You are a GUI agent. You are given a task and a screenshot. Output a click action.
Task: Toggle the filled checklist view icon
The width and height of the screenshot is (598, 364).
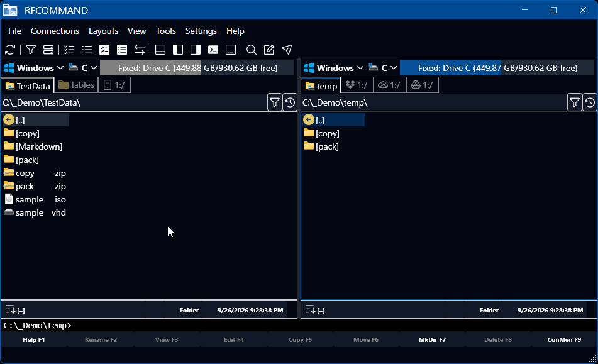104,50
